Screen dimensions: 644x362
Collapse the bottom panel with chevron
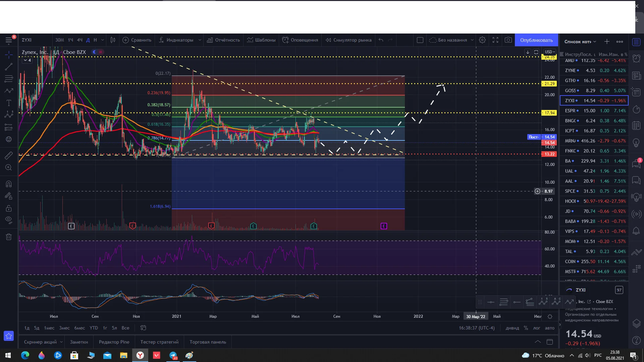click(x=538, y=342)
